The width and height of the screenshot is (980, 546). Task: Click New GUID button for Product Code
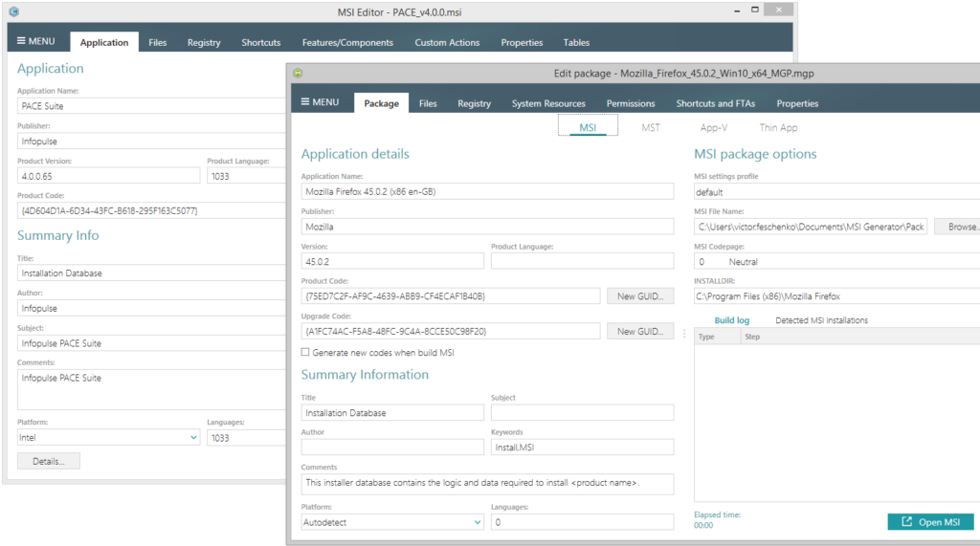pos(640,296)
